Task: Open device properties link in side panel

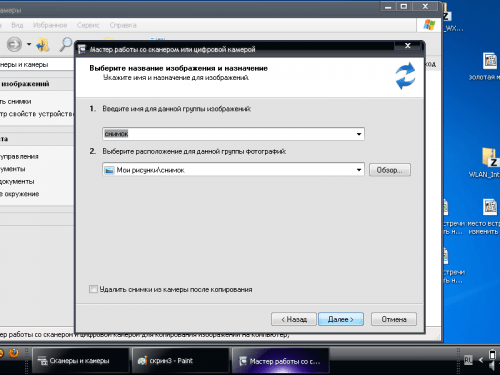Action: pyautogui.click(x=36, y=114)
